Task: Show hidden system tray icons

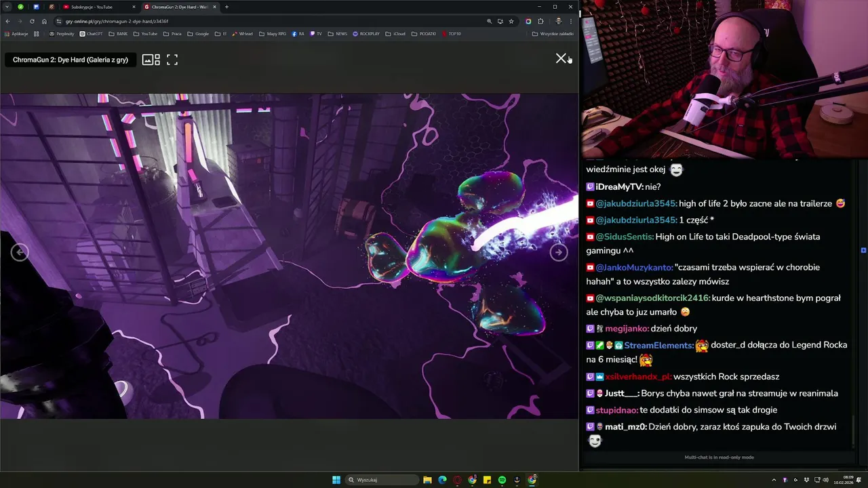Action: [x=774, y=480]
